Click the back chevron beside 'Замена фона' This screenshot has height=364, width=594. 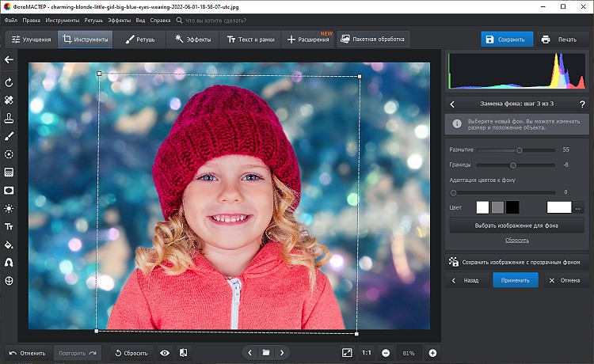[452, 104]
